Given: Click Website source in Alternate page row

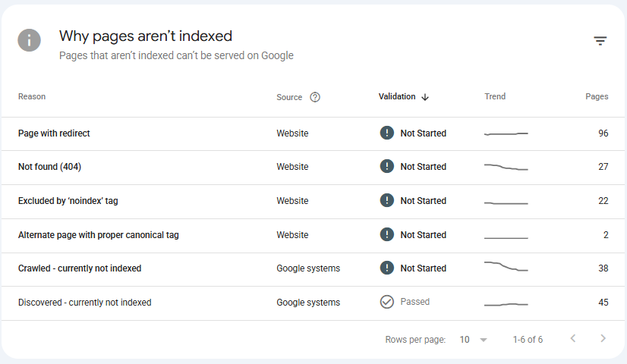Looking at the screenshot, I should point(292,235).
